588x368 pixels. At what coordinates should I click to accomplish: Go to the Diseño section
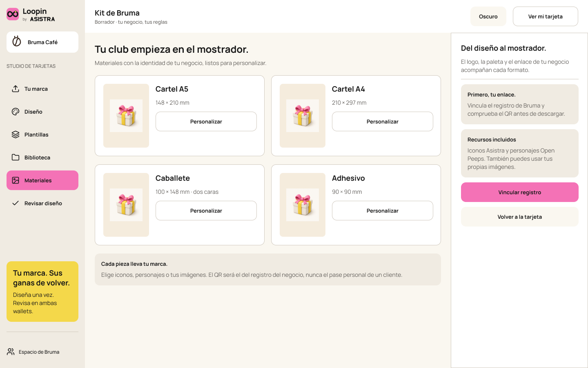coord(42,112)
